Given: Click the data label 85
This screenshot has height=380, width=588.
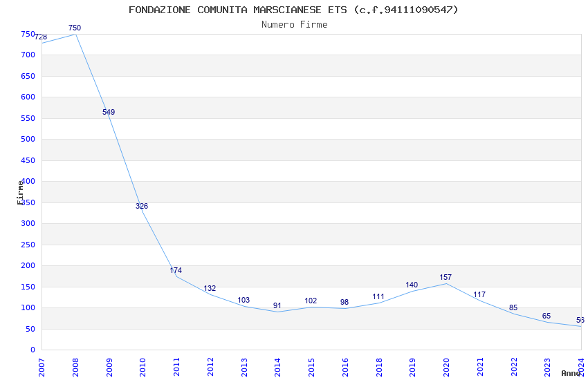Looking at the screenshot, I should pos(513,307).
